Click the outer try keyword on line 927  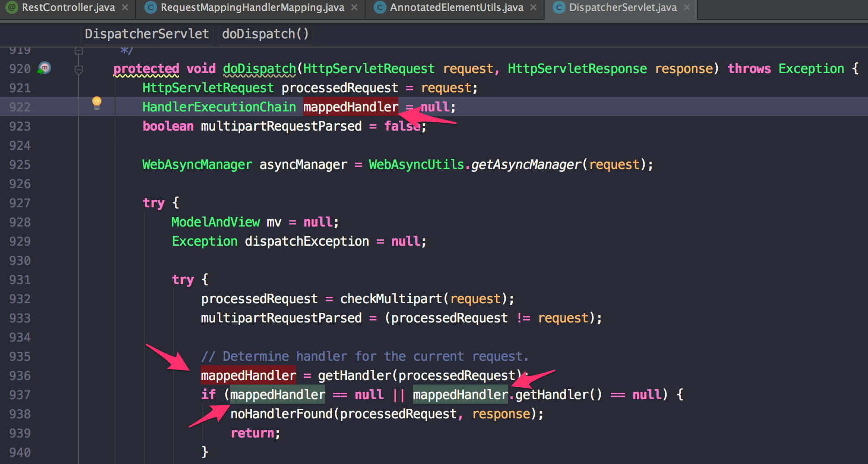[x=153, y=203]
